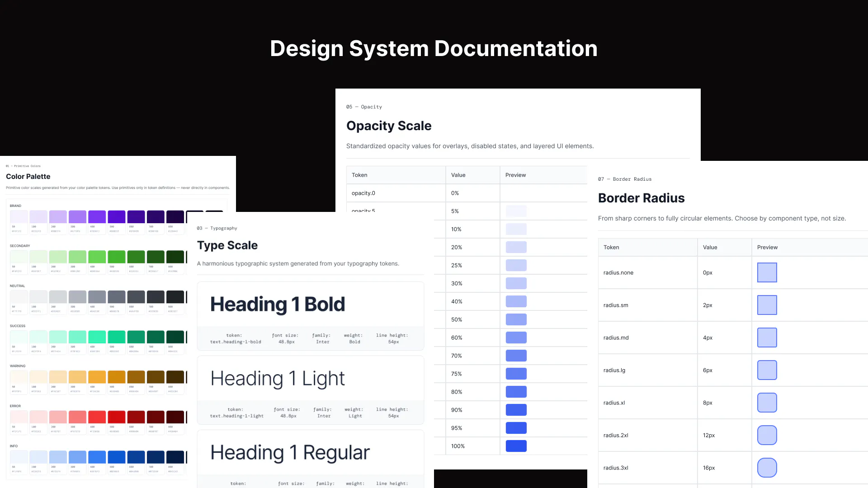
Task: Click the Secondary 400 green swatch
Action: 97,257
